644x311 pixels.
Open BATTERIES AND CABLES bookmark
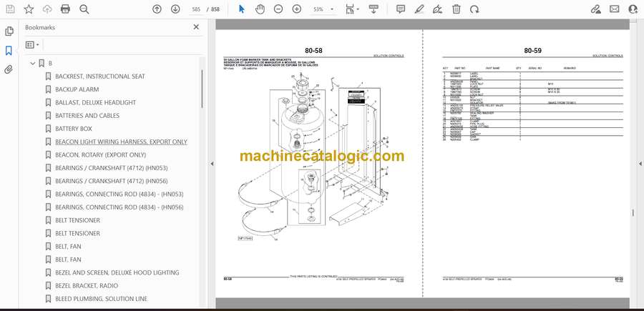click(87, 116)
